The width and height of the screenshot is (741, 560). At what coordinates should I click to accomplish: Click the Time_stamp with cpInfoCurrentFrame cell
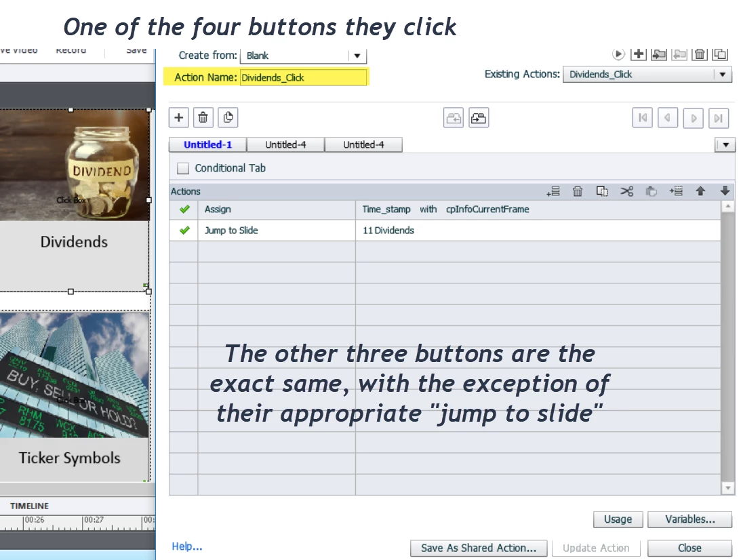pos(538,209)
